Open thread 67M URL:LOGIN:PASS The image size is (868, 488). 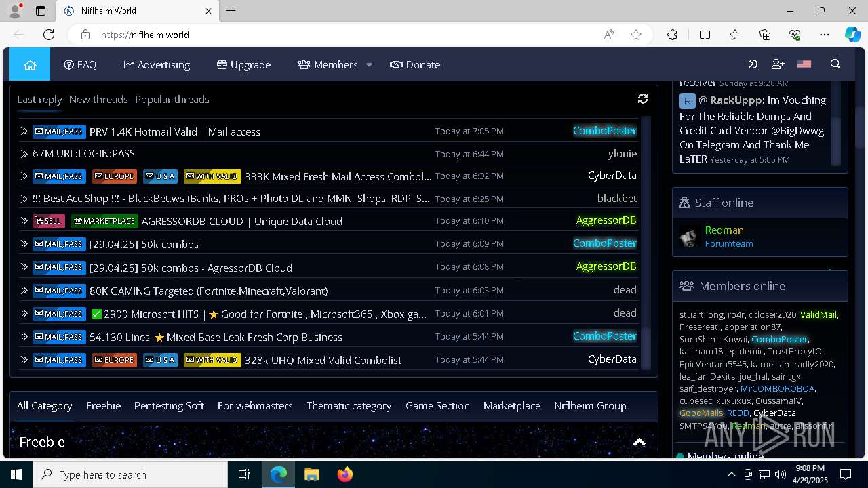point(83,153)
